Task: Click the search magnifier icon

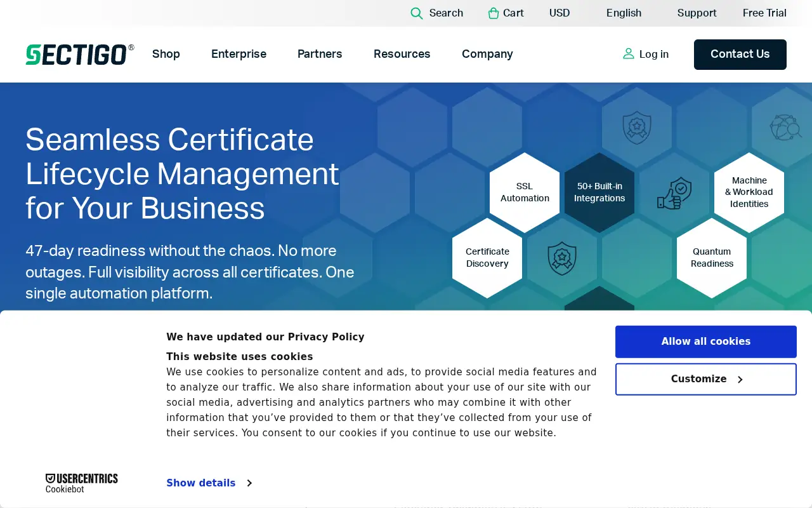Action: point(417,13)
